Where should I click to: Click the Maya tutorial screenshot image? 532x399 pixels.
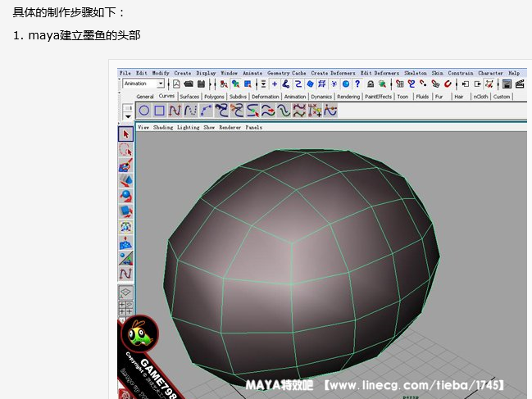tap(322, 234)
